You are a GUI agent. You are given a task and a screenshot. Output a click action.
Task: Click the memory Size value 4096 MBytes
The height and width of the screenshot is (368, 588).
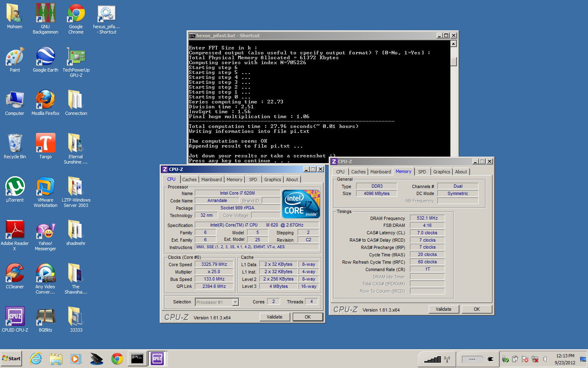[376, 194]
